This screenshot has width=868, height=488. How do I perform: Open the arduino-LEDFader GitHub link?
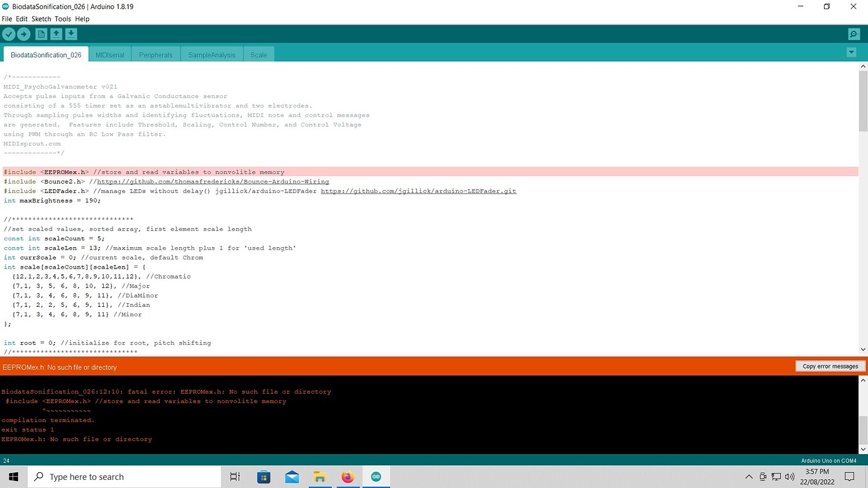418,191
